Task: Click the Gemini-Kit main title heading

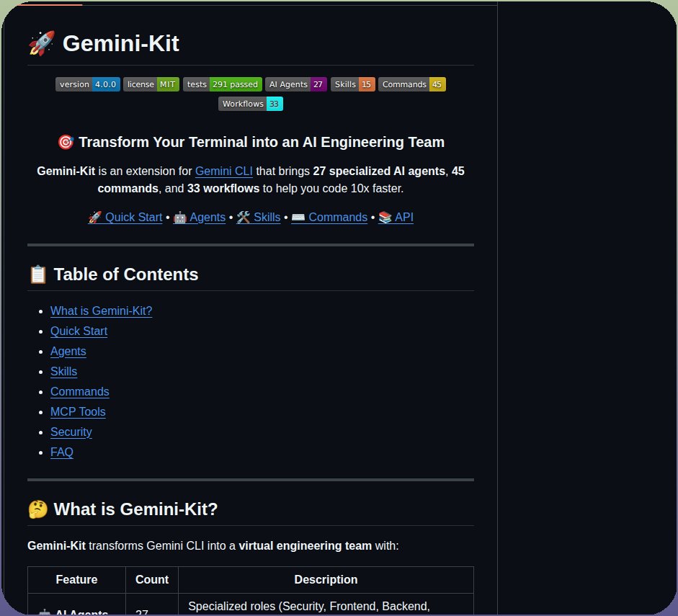Action: [104, 43]
